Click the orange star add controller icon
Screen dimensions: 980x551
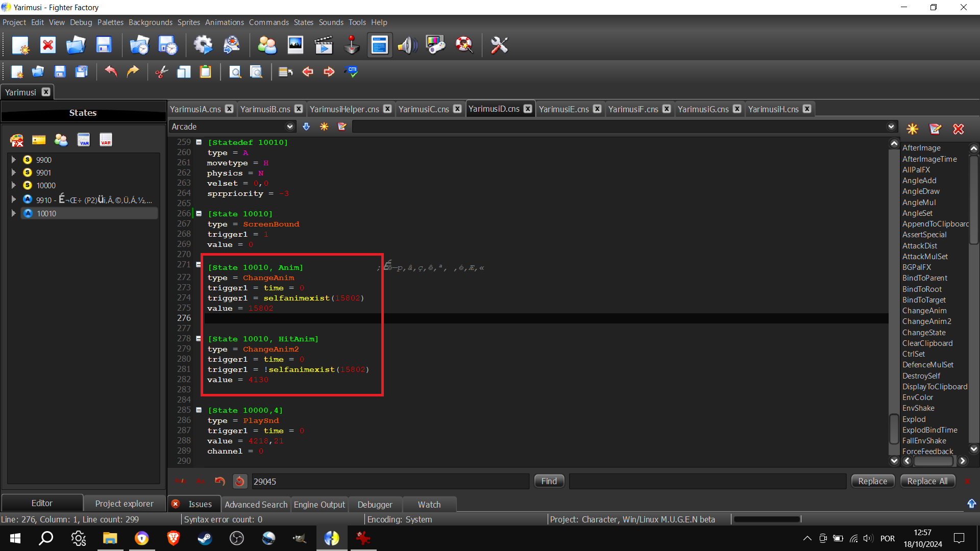tap(912, 129)
